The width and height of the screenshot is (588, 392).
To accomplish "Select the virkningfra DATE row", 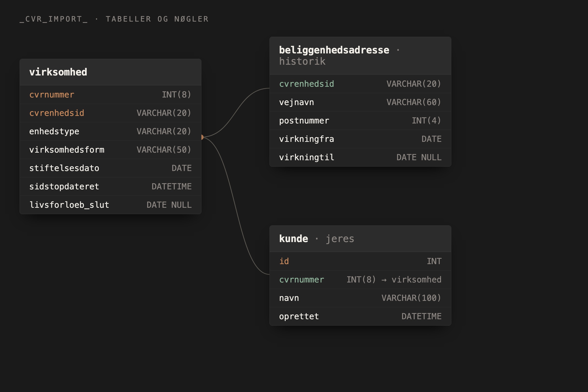I will (x=360, y=139).
